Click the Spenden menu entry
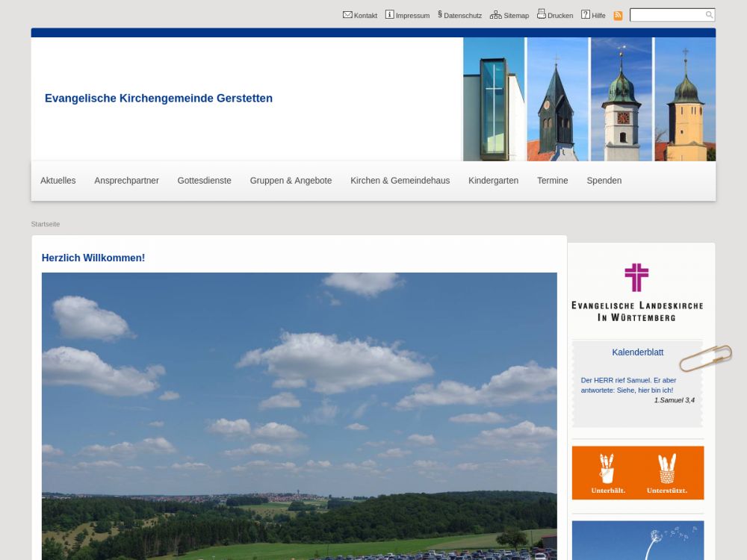Image resolution: width=747 pixels, height=560 pixels. coord(604,181)
